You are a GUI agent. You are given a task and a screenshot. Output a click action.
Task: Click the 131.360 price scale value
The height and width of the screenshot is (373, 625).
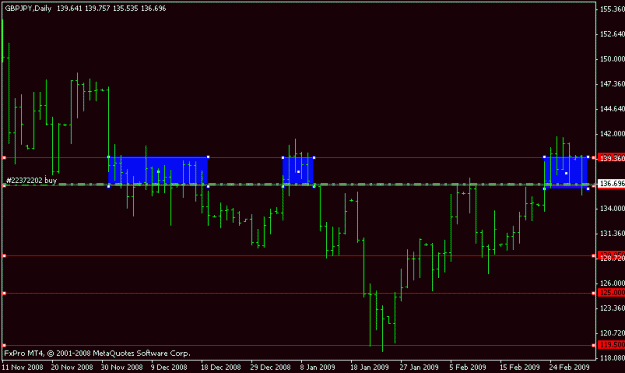click(612, 233)
